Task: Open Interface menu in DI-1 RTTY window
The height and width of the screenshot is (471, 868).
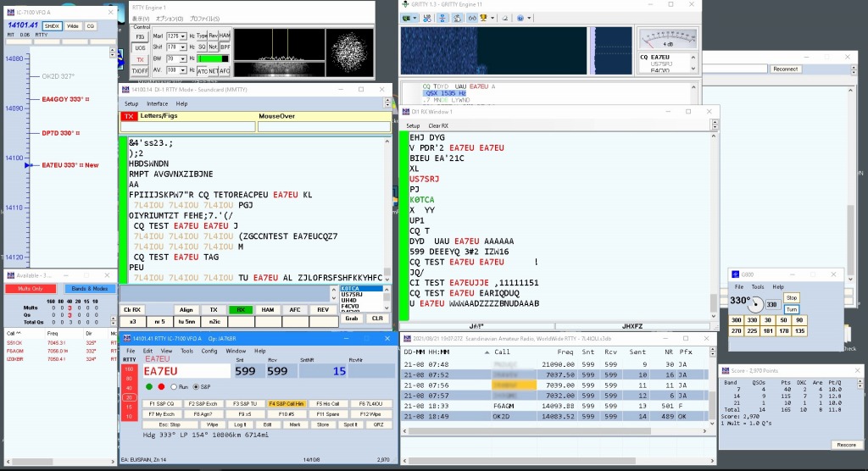Action: (157, 103)
